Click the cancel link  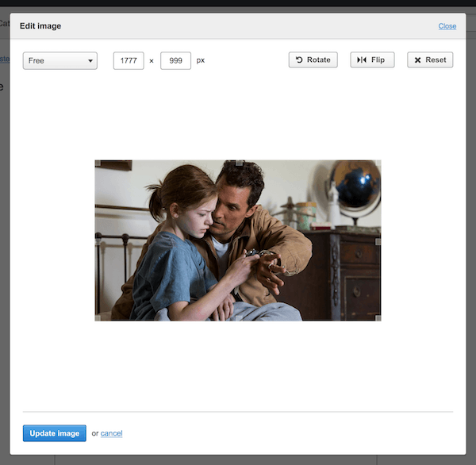pos(111,433)
